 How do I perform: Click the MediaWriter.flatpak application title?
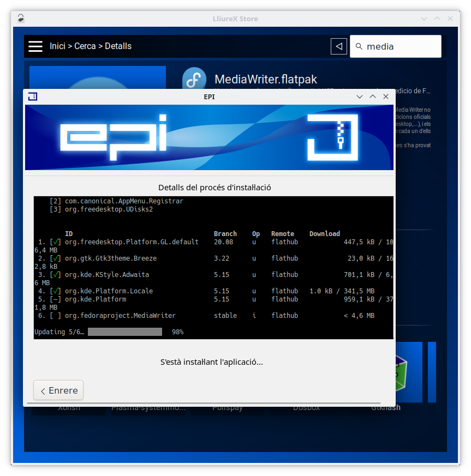[x=266, y=80]
